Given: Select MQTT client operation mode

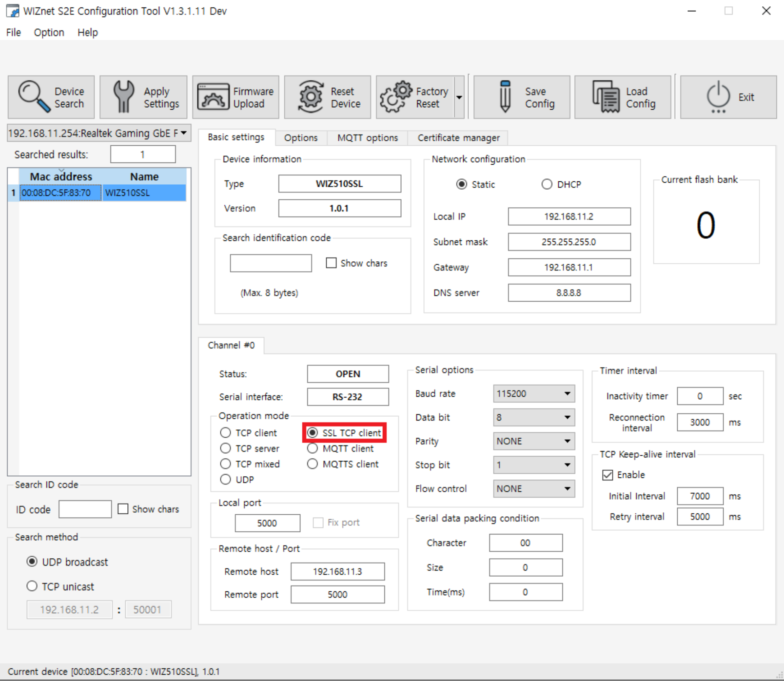Looking at the screenshot, I should tap(312, 449).
